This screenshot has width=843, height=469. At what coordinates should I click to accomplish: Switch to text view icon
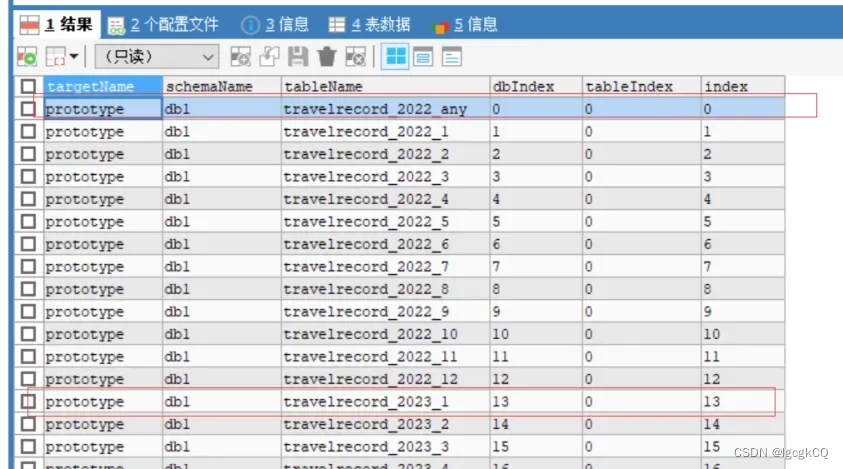click(452, 56)
